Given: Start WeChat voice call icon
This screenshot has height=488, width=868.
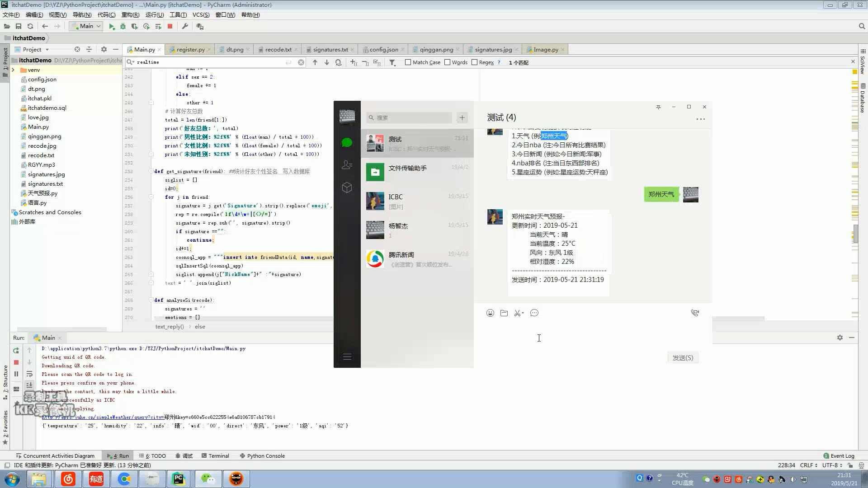Looking at the screenshot, I should pos(695,313).
